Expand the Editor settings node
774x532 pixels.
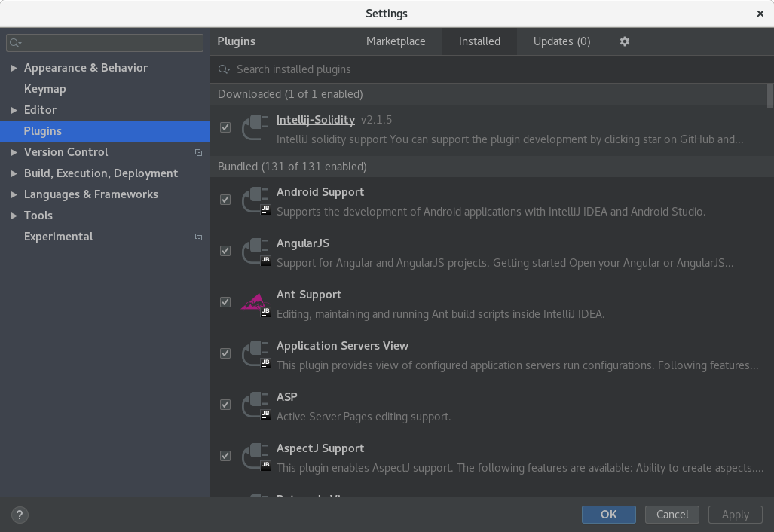[14, 110]
